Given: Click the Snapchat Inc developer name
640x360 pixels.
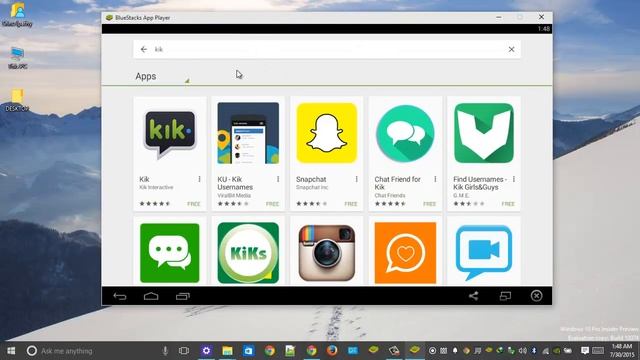Looking at the screenshot, I should pos(312,187).
